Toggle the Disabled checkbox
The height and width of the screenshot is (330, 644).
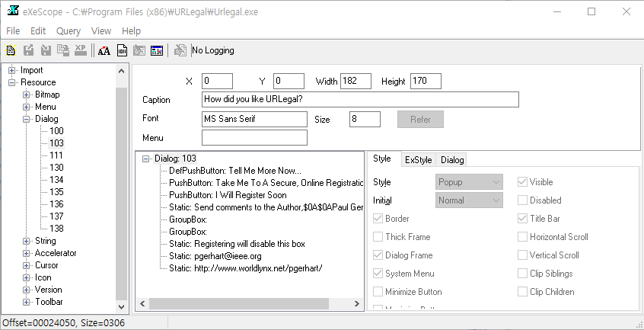522,200
